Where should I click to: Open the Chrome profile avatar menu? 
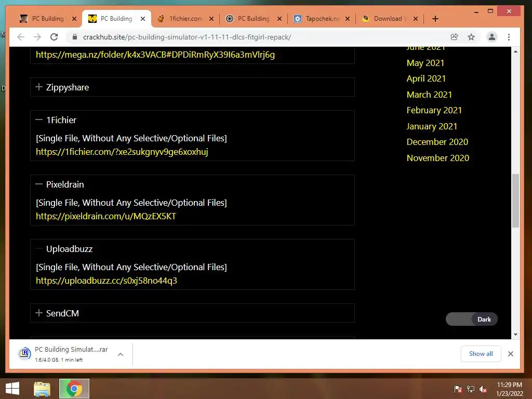coord(491,37)
